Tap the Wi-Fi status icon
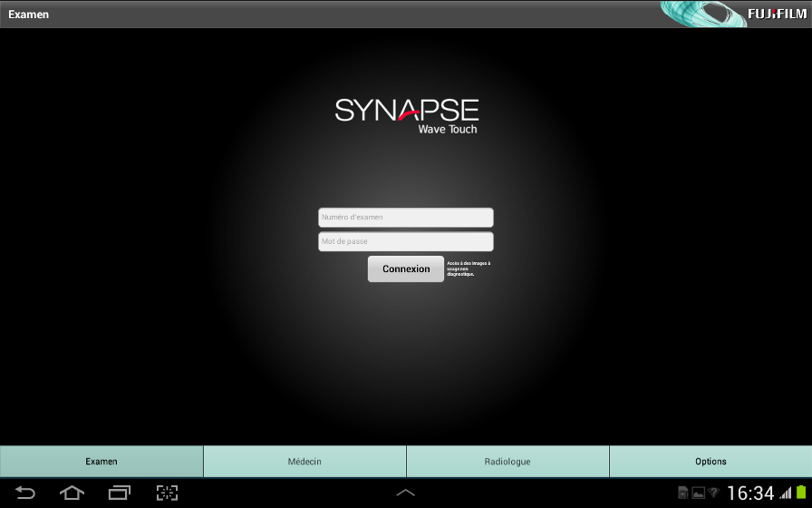This screenshot has width=812, height=508. 713,493
